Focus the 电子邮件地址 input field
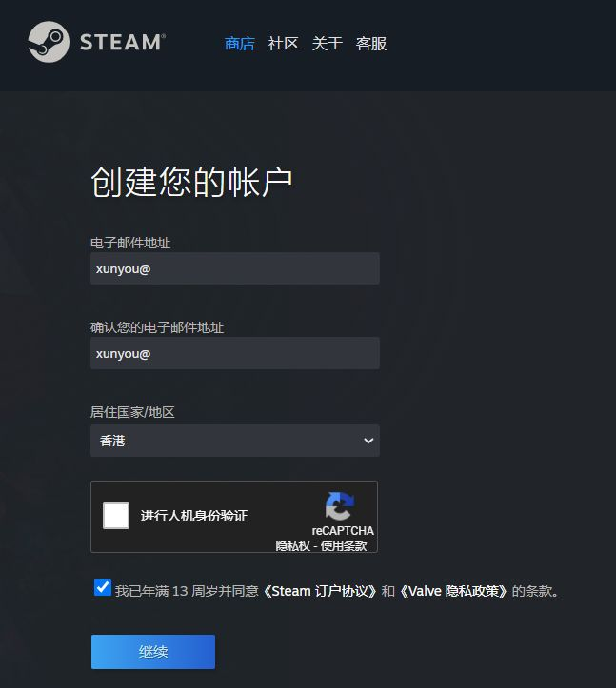 coord(235,268)
